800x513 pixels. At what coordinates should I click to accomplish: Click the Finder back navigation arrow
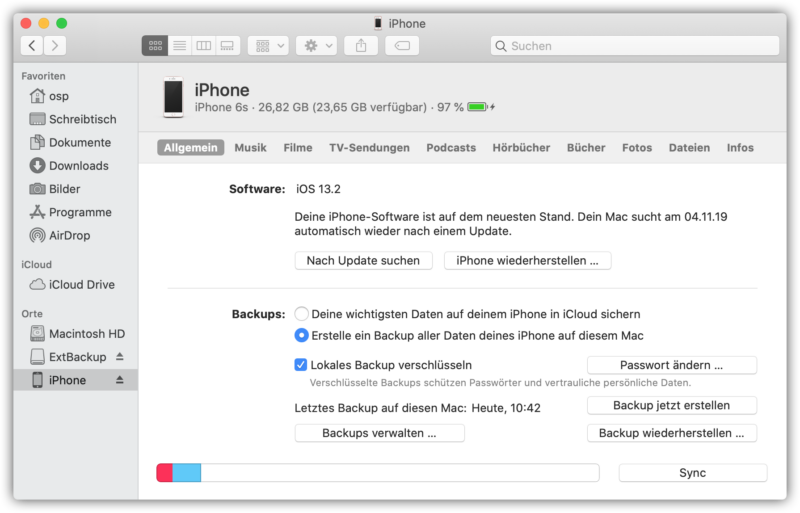coord(32,46)
